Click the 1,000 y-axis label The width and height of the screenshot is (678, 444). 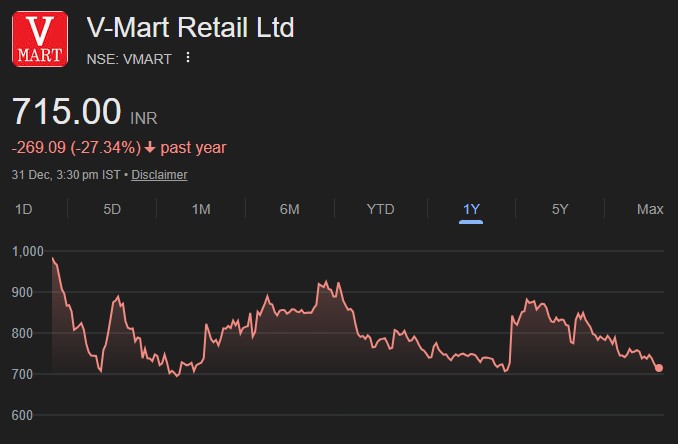click(x=29, y=251)
